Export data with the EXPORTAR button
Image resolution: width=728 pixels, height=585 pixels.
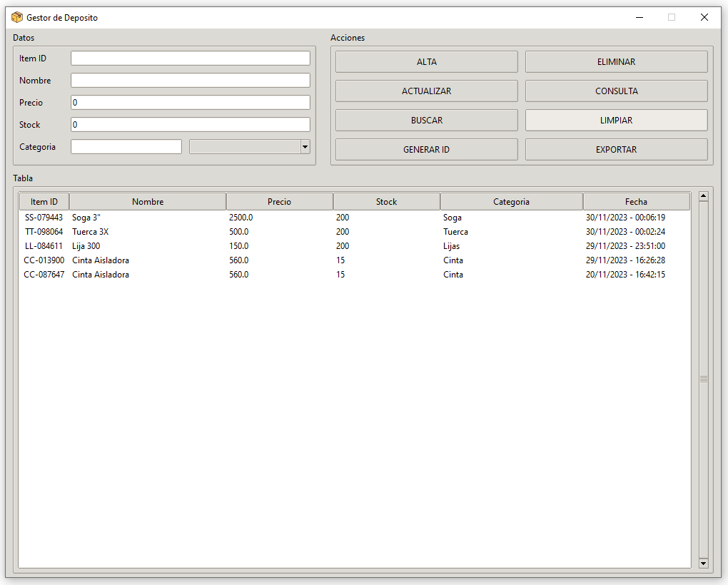pos(616,150)
